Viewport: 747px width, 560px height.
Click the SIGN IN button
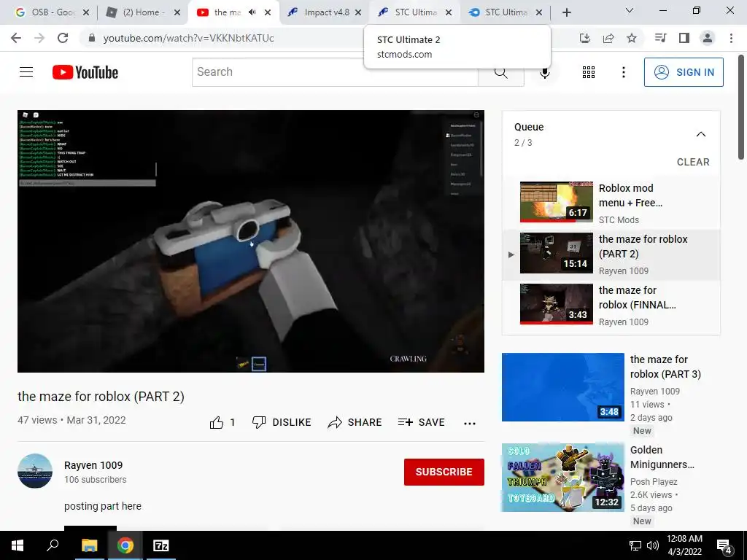coord(684,72)
